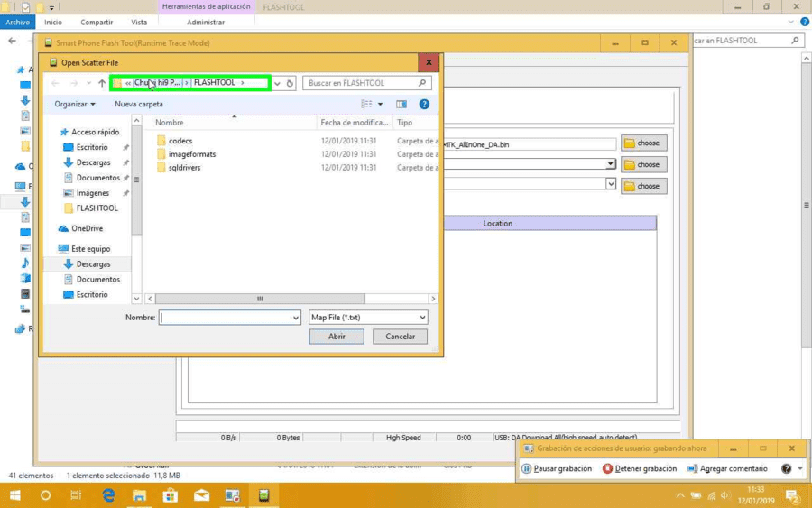Open recent locations dropdown in dialog
Screen dimensions: 812x508
pos(89,83)
